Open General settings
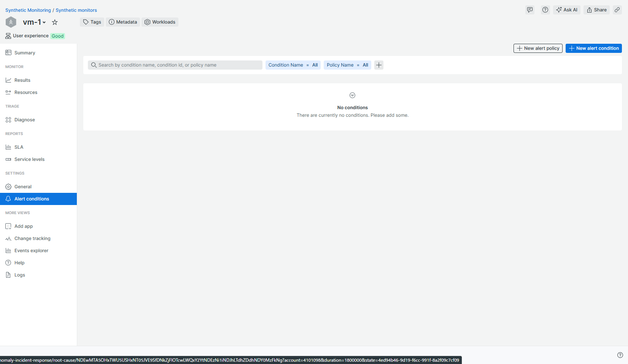 (x=38, y=187)
